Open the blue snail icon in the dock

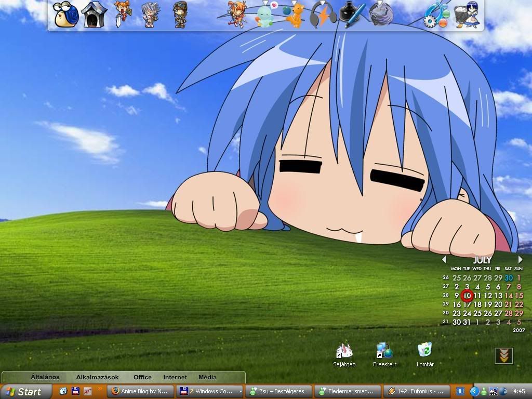(x=66, y=15)
